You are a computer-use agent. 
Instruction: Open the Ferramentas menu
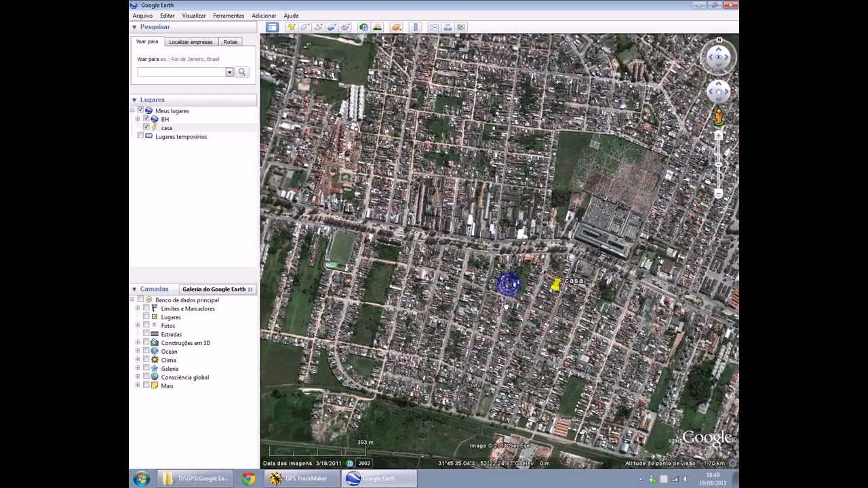[229, 16]
